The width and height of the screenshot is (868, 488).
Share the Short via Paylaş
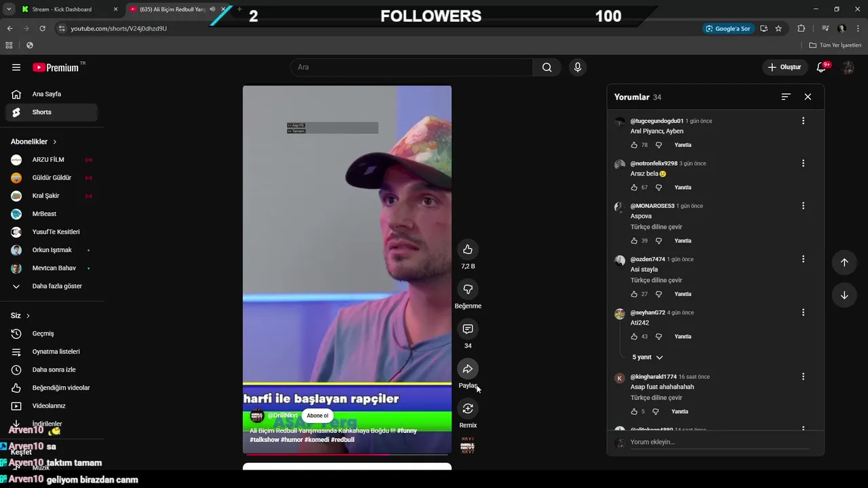click(x=468, y=369)
